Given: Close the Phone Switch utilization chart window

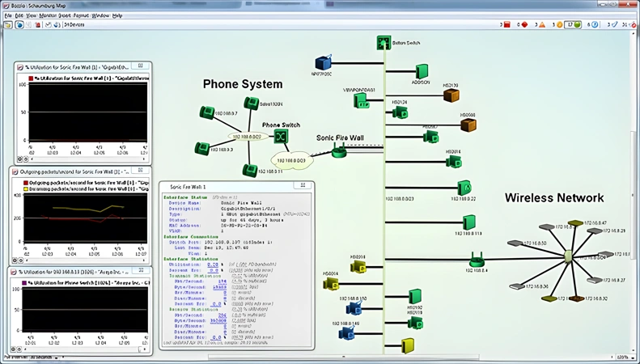Looking at the screenshot, I should coord(142,270).
